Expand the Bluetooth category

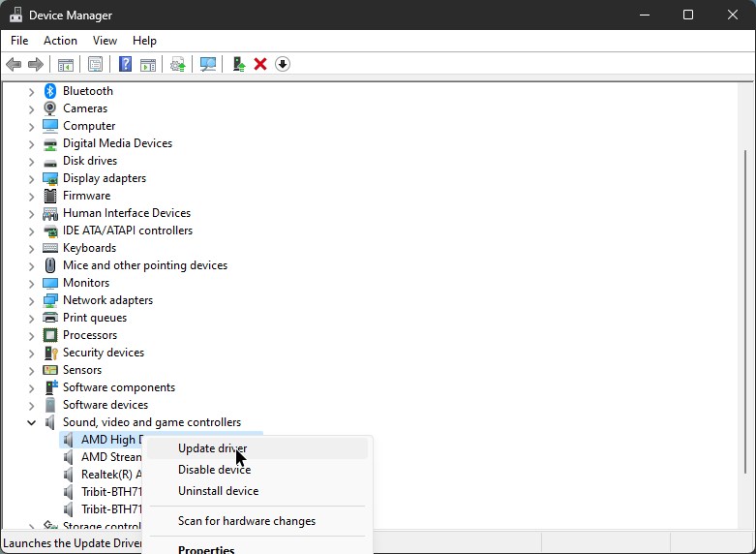click(x=31, y=91)
